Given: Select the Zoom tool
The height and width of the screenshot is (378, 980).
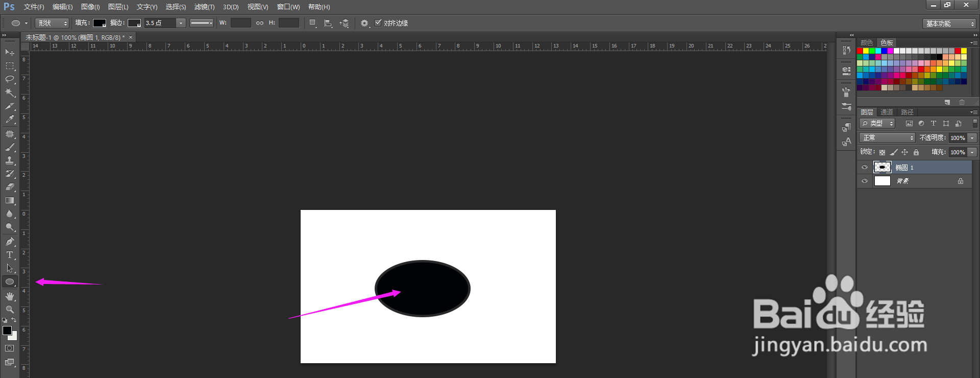Looking at the screenshot, I should 10,310.
